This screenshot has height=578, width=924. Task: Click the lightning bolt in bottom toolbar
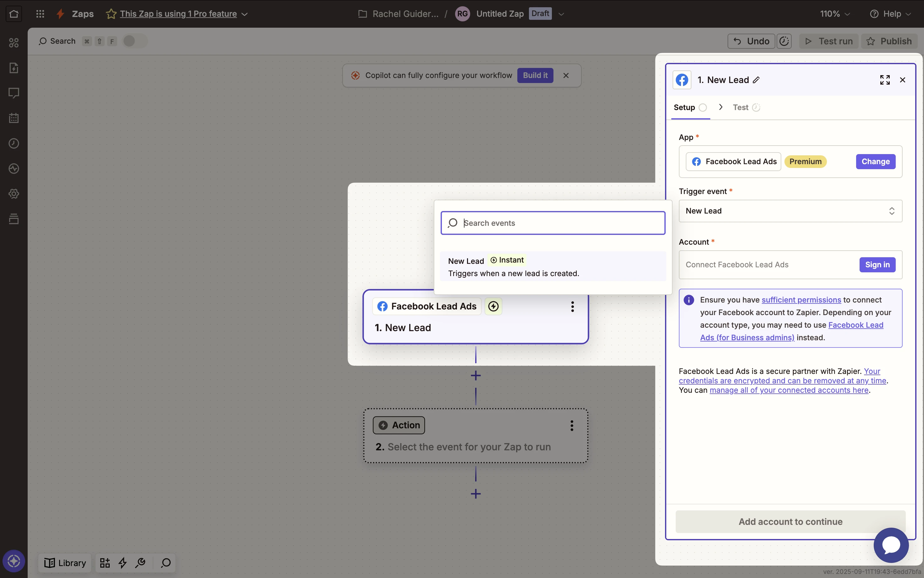click(123, 563)
